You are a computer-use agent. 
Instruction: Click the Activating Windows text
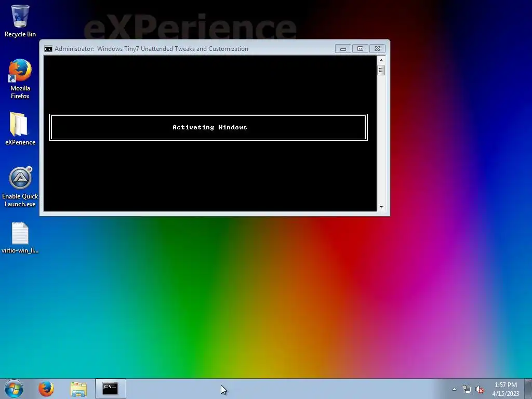(x=210, y=127)
